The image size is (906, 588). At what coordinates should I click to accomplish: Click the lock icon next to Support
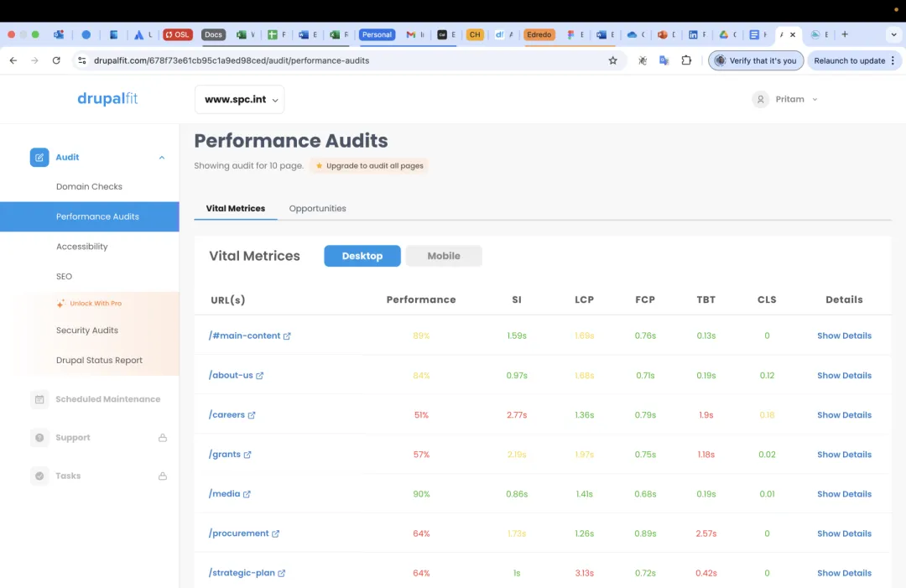tap(163, 438)
